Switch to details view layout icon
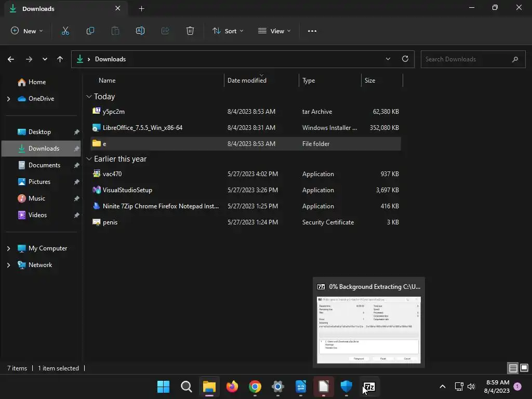 click(x=513, y=368)
